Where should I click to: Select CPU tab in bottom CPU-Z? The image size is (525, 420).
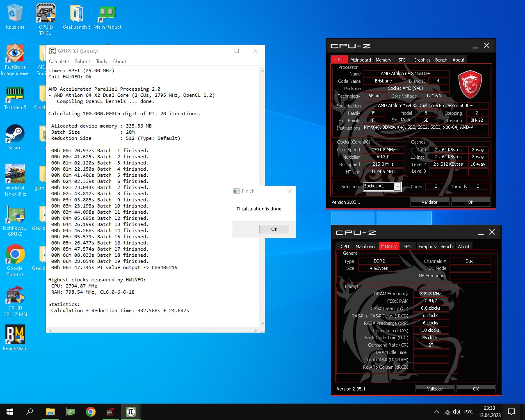tap(345, 247)
